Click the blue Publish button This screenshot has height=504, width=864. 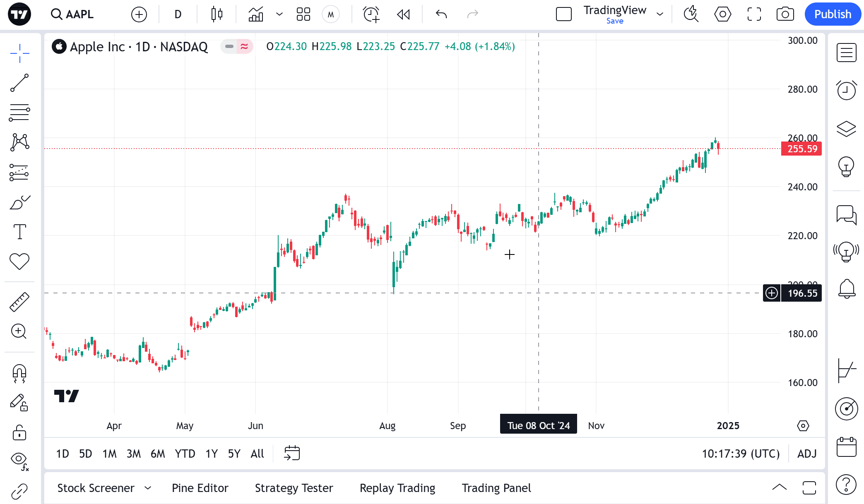833,14
